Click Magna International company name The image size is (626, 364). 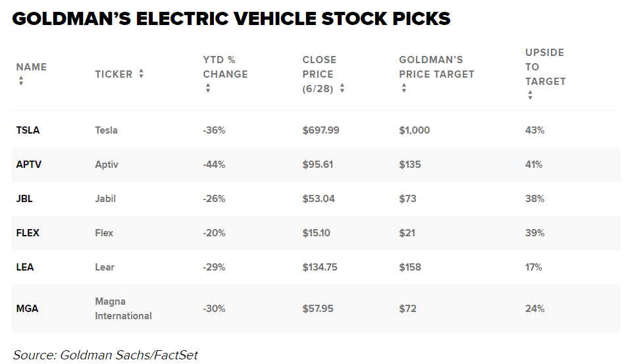(x=123, y=308)
